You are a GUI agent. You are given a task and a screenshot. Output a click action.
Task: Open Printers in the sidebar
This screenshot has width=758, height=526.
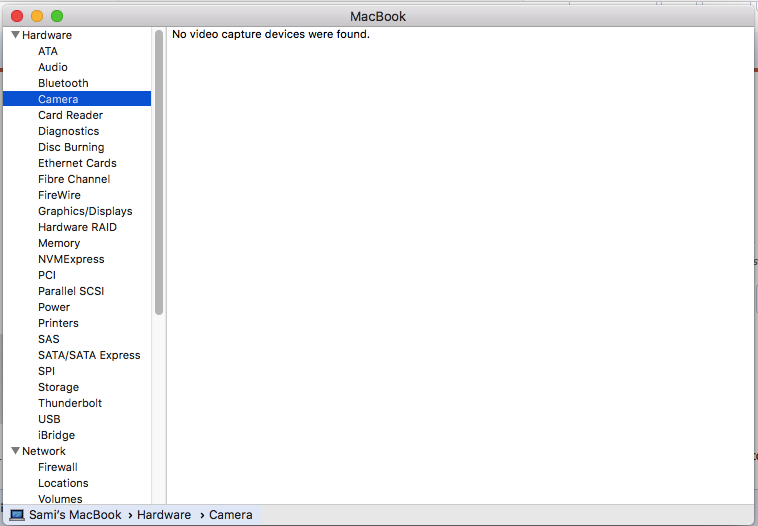tap(58, 323)
